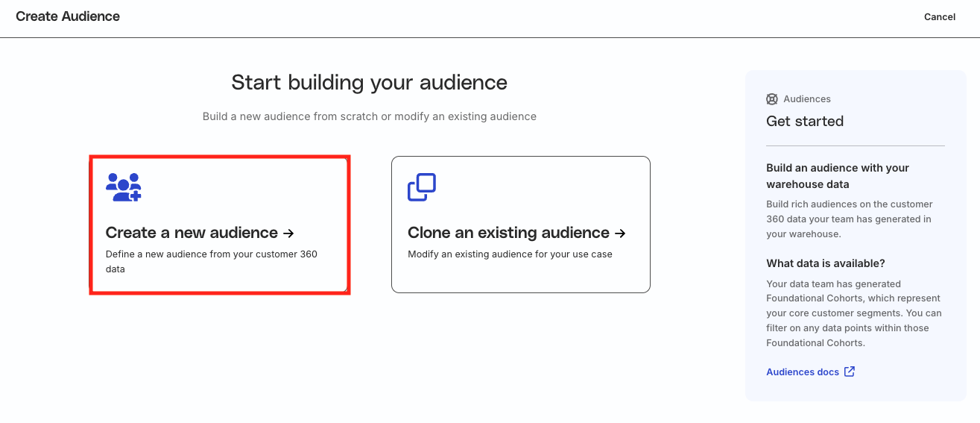
Task: Click the Audiences label in help panel
Action: pyautogui.click(x=806, y=99)
